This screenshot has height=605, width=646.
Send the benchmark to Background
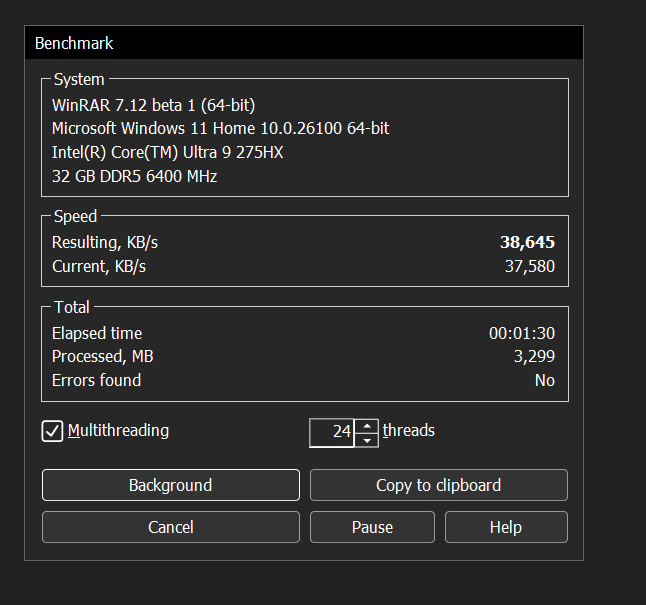coord(171,485)
